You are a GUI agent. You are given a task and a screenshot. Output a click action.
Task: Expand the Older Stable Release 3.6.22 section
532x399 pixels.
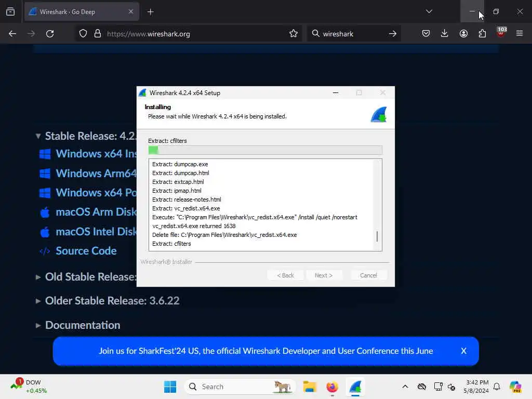pyautogui.click(x=38, y=301)
